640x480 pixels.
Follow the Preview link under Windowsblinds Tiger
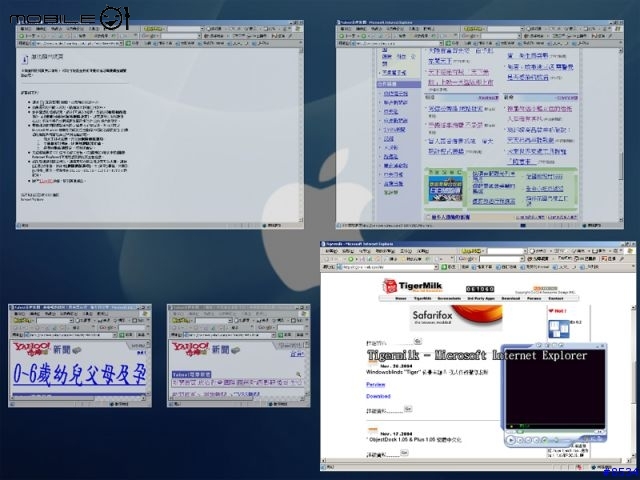click(376, 384)
